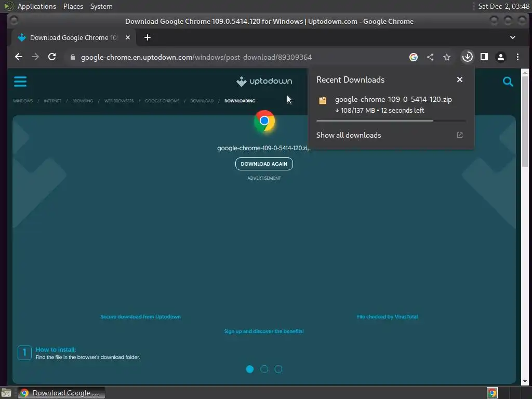Go to Browsing breadcrumb
Image resolution: width=532 pixels, height=399 pixels.
(x=83, y=101)
